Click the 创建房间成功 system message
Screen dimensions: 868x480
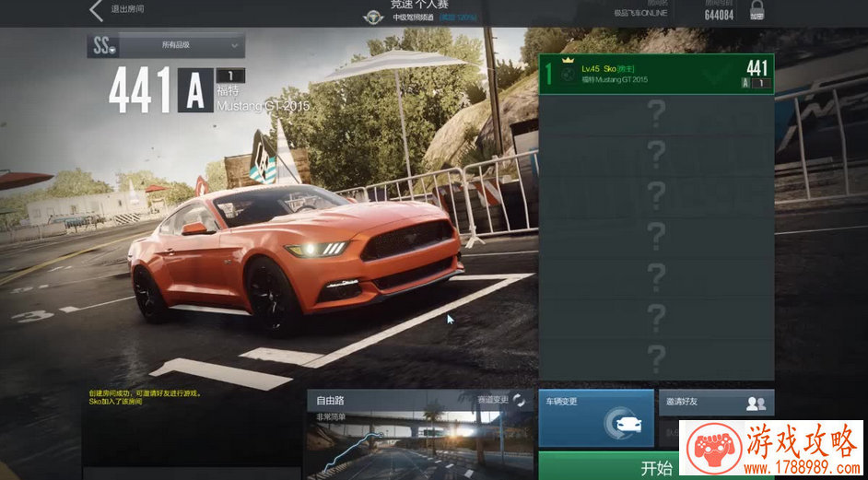coord(145,393)
